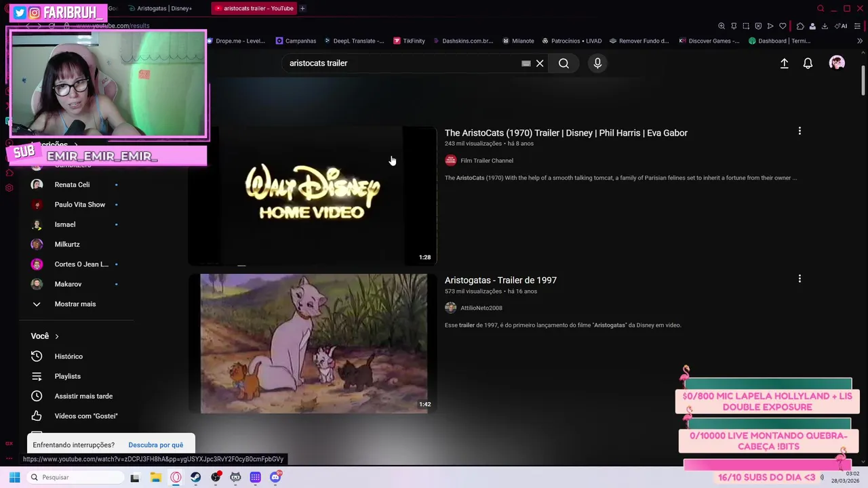Open the Patrocínios • LIVAD bookmark
868x488 pixels.
pos(572,41)
